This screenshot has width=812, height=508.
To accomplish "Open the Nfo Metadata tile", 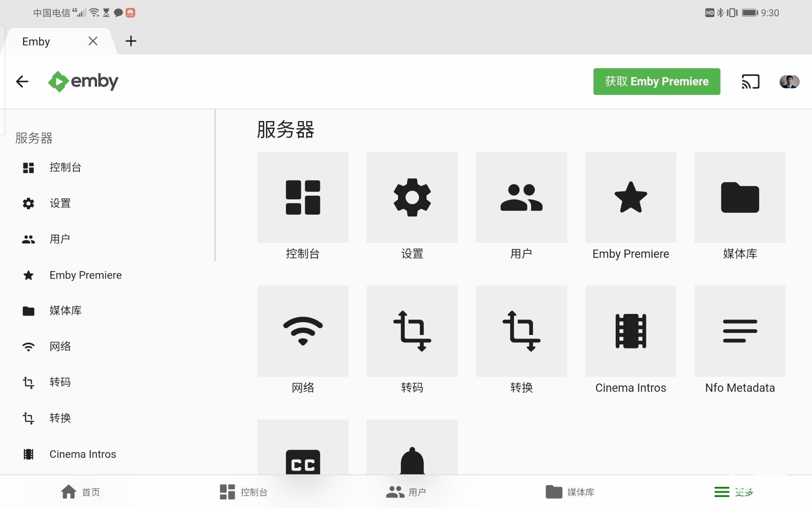I will click(x=740, y=331).
